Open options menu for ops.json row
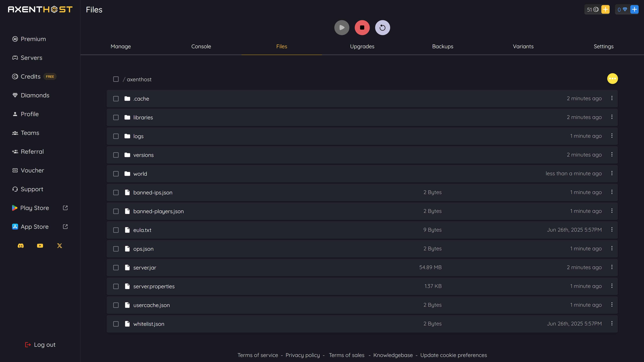 click(x=612, y=248)
